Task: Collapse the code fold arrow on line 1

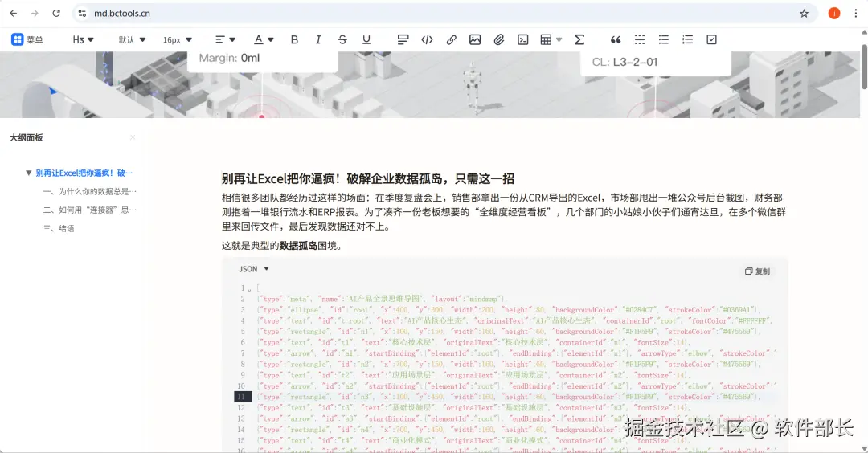Action: coord(250,289)
